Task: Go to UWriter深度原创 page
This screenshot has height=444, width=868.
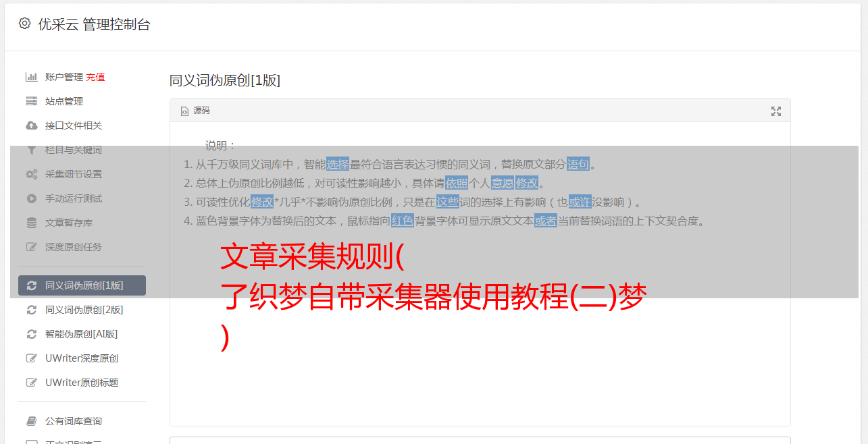Action: (82, 358)
